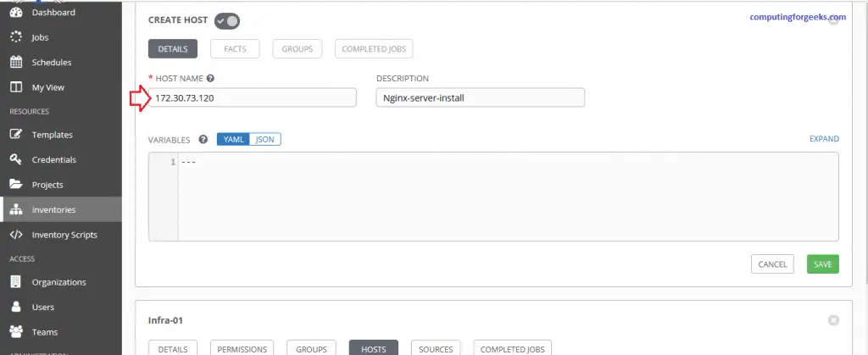This screenshot has height=355, width=868.
Task: Open Infra-01 PERMISSIONS tab
Action: pyautogui.click(x=242, y=348)
